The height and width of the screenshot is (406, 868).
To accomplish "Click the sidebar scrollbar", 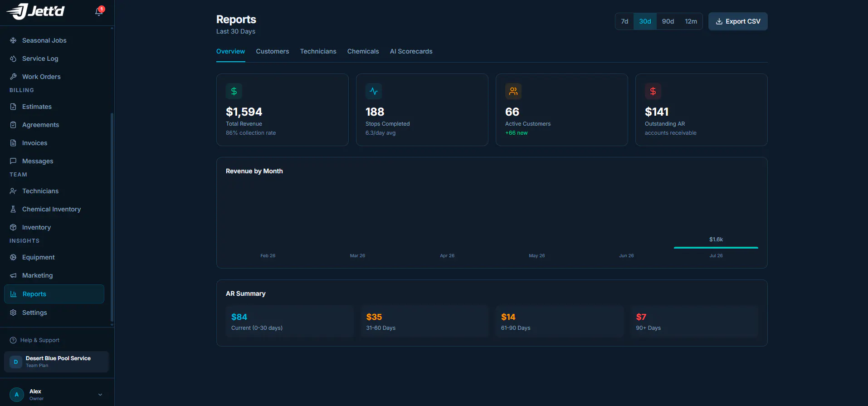I will [x=112, y=217].
